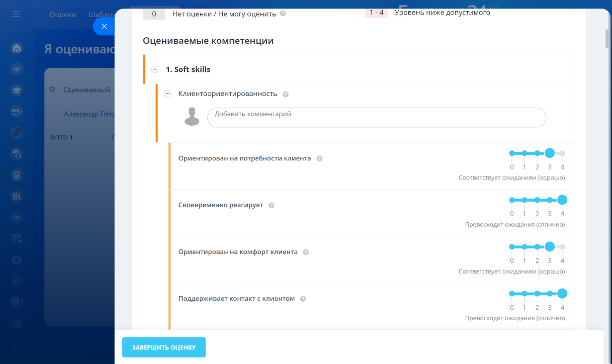Open employee Александр link in table
The width and height of the screenshot is (612, 364).
[x=89, y=114]
